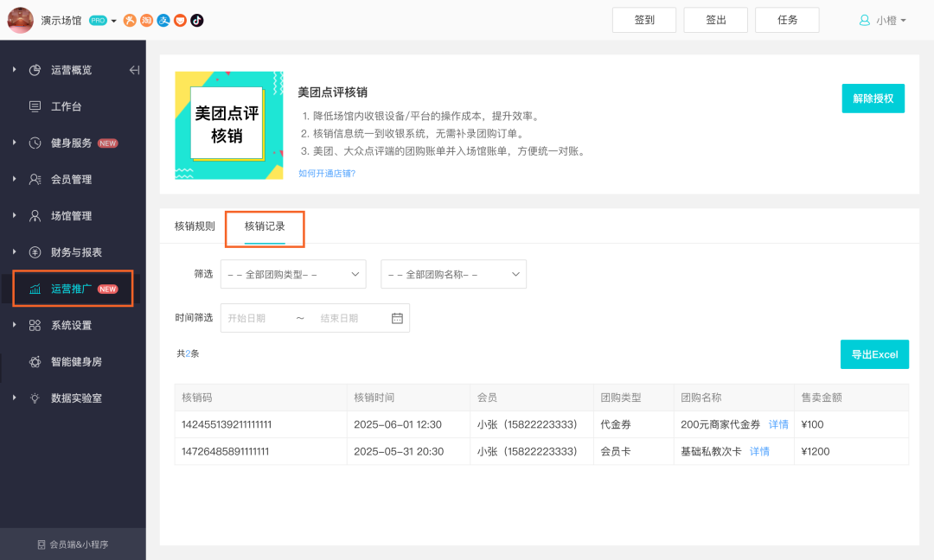
Task: Click the 开始日期 start date field
Action: point(257,318)
